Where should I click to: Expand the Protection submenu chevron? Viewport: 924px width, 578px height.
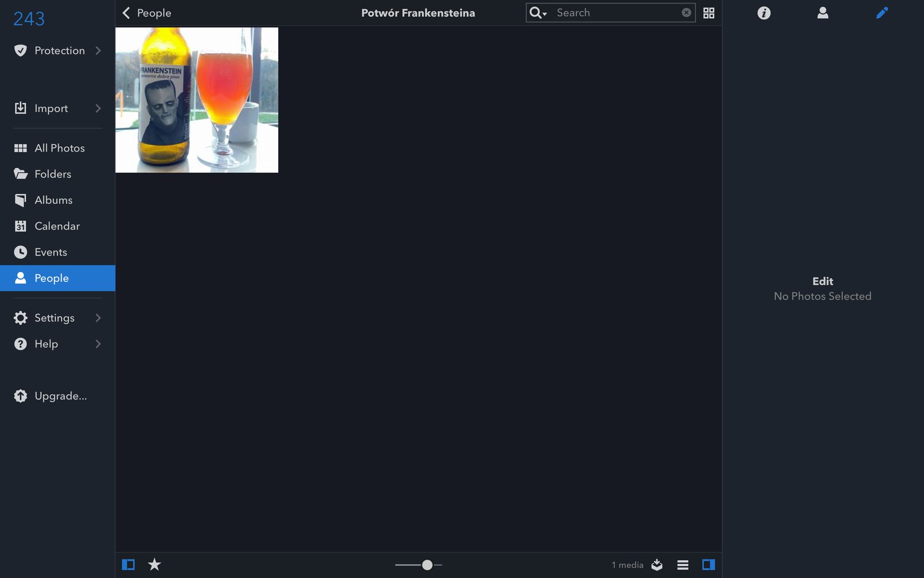(98, 51)
